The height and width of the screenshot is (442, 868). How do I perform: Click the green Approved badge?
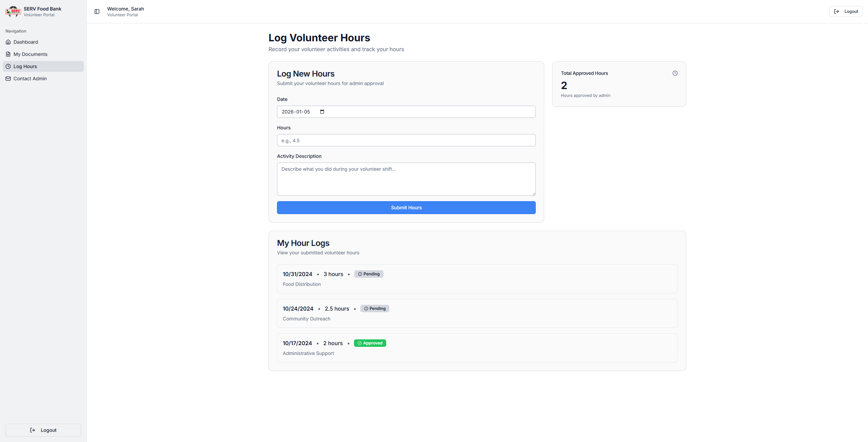click(x=370, y=343)
